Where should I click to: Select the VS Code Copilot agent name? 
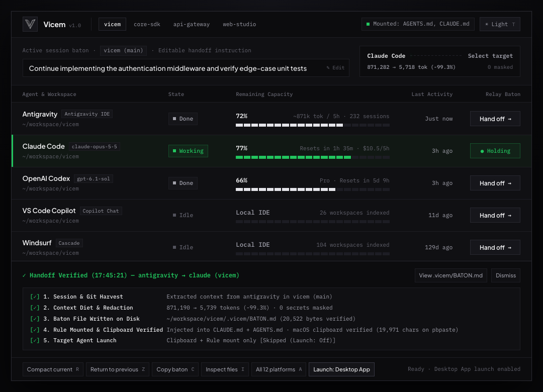coord(49,211)
